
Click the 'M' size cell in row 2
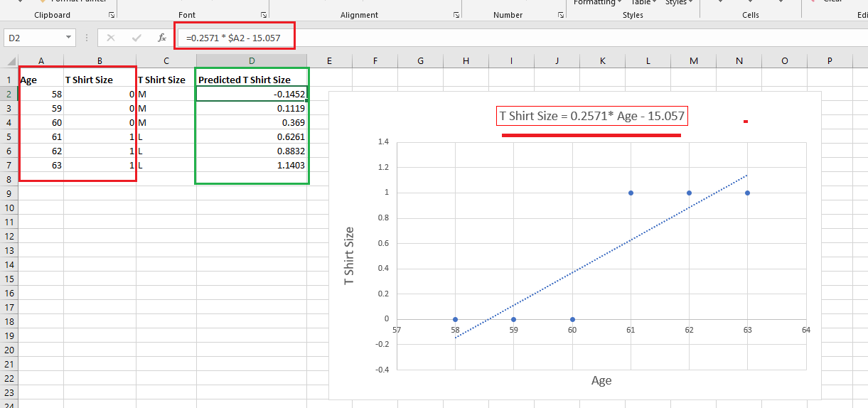coord(166,94)
